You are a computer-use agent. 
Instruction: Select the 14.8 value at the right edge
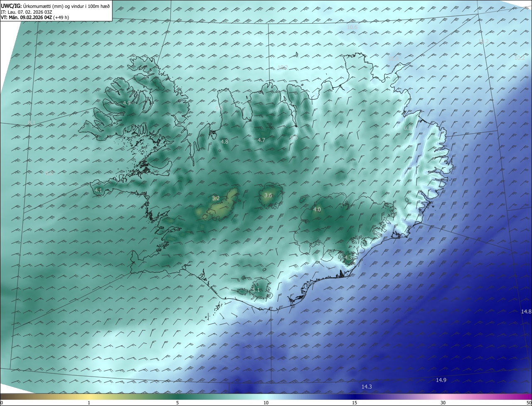(526, 311)
